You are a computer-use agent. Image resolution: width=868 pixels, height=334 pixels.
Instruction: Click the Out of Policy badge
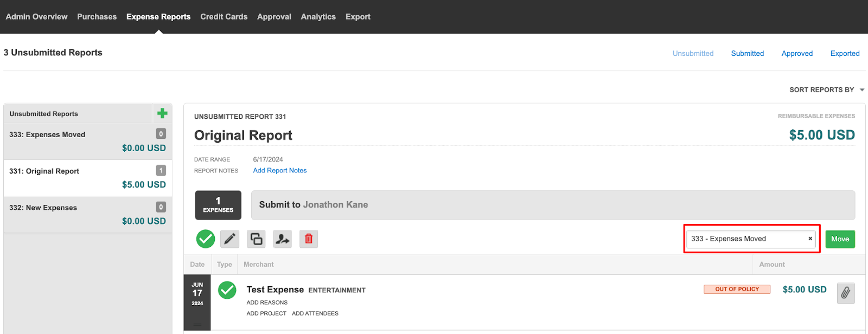tap(737, 290)
